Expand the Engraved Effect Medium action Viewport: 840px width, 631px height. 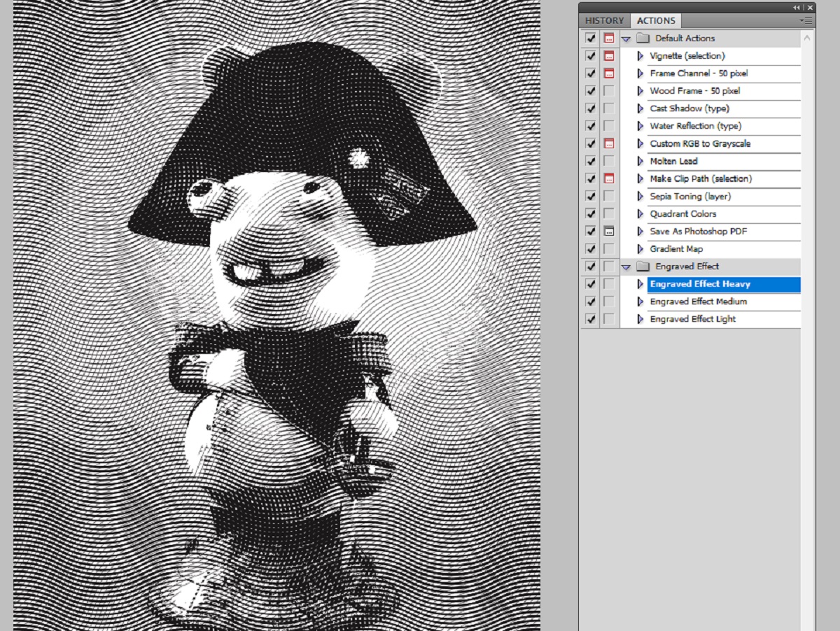640,302
